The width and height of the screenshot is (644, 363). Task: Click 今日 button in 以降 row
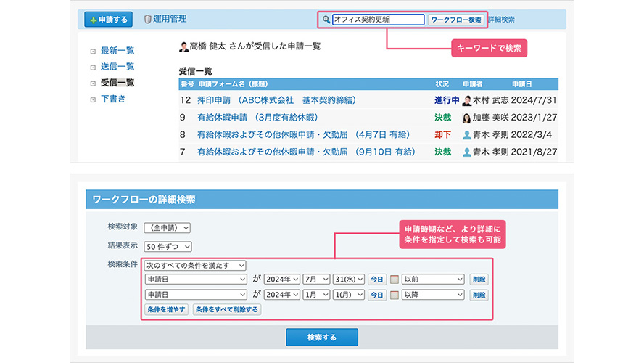(x=376, y=295)
